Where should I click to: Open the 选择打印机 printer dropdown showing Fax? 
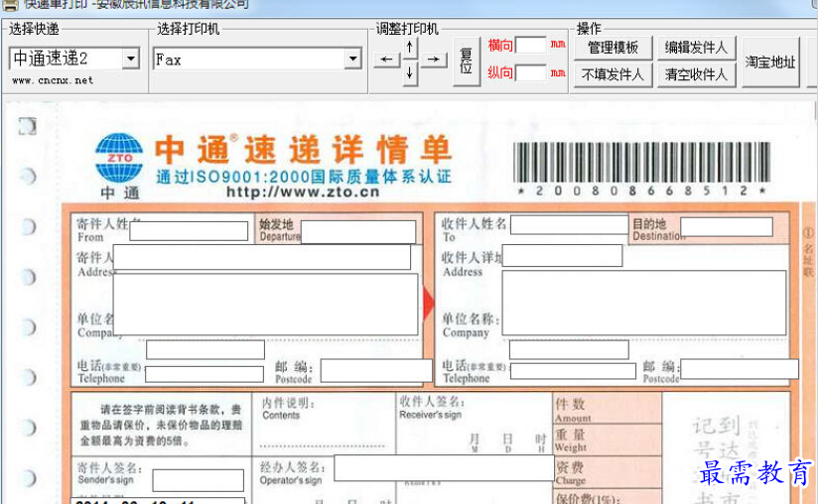coord(353,59)
